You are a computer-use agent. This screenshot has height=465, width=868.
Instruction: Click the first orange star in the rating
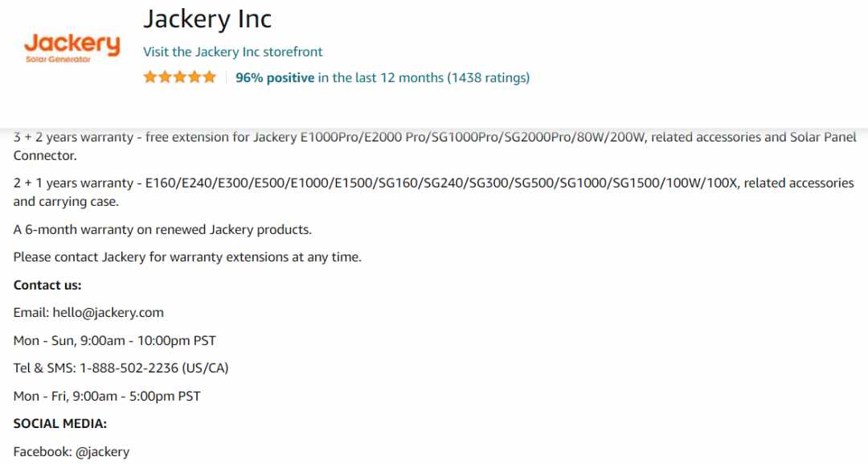coord(150,77)
